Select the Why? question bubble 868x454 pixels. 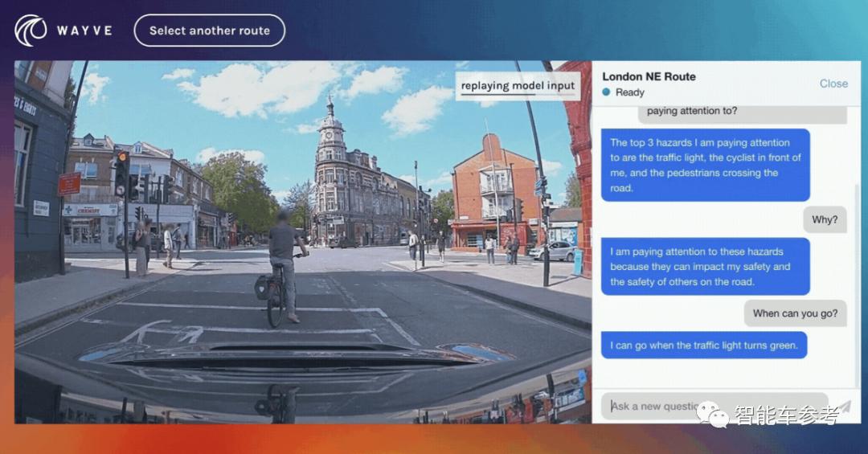[x=825, y=220]
